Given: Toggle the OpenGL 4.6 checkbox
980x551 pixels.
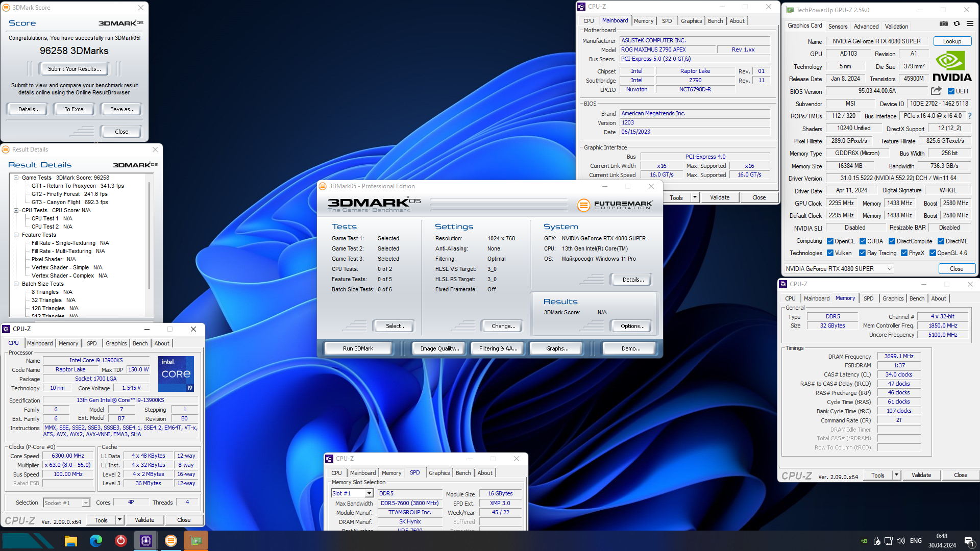Looking at the screenshot, I should tap(933, 253).
